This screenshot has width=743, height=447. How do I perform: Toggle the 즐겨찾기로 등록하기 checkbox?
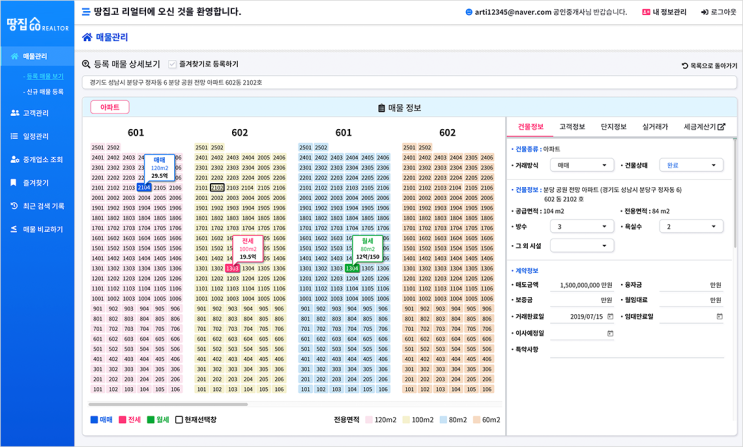tap(172, 64)
